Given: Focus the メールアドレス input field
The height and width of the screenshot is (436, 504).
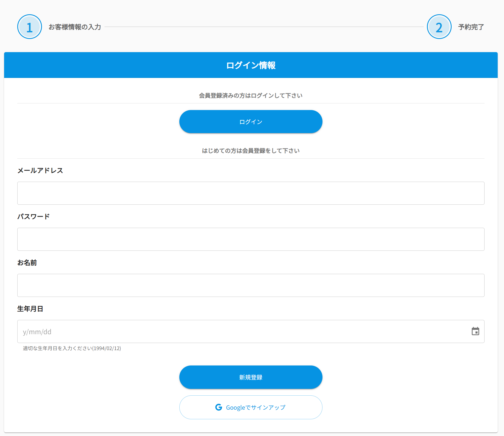Looking at the screenshot, I should tap(251, 193).
